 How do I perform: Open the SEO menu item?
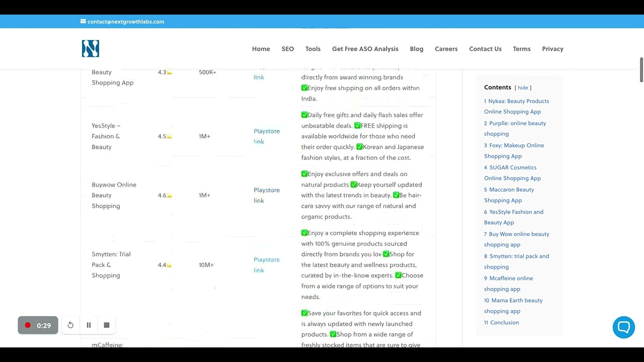click(288, 49)
